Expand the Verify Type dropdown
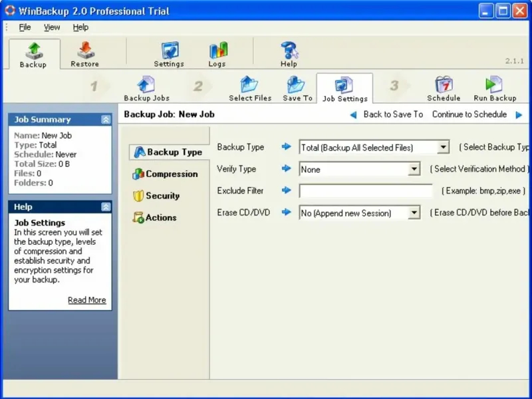The image size is (532, 399). pyautogui.click(x=414, y=169)
